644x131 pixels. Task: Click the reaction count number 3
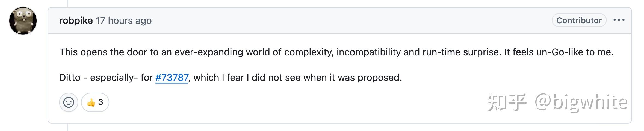(x=101, y=102)
